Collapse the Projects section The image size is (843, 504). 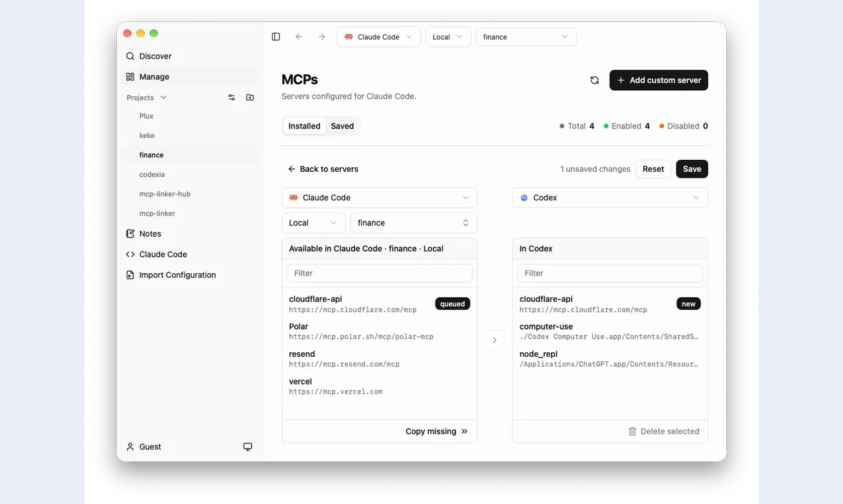[147, 97]
